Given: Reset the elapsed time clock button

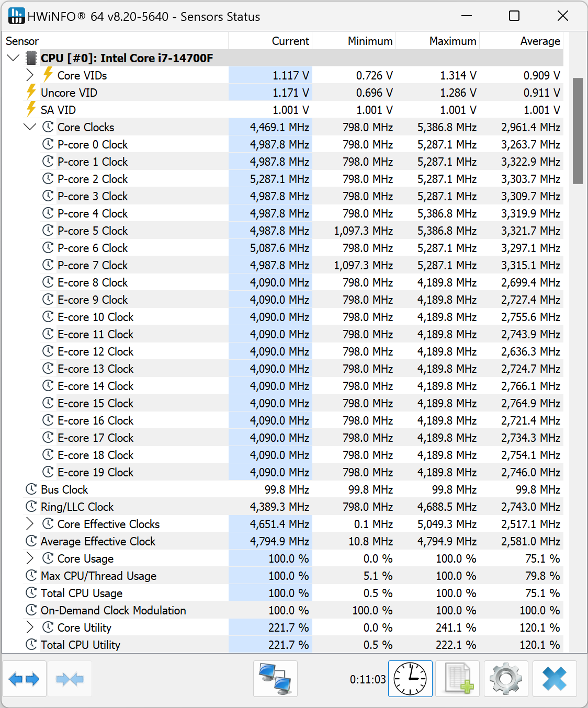Looking at the screenshot, I should click(410, 679).
